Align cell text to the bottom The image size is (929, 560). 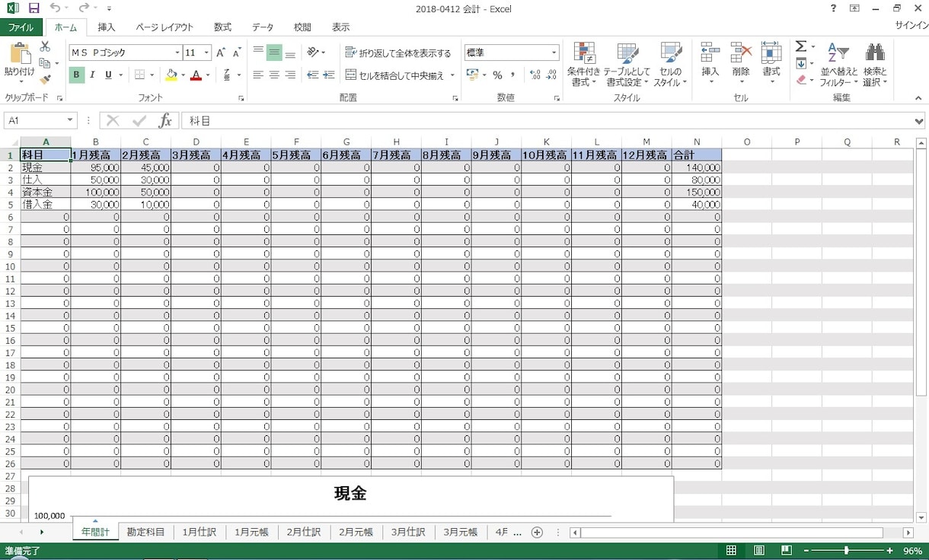[290, 52]
